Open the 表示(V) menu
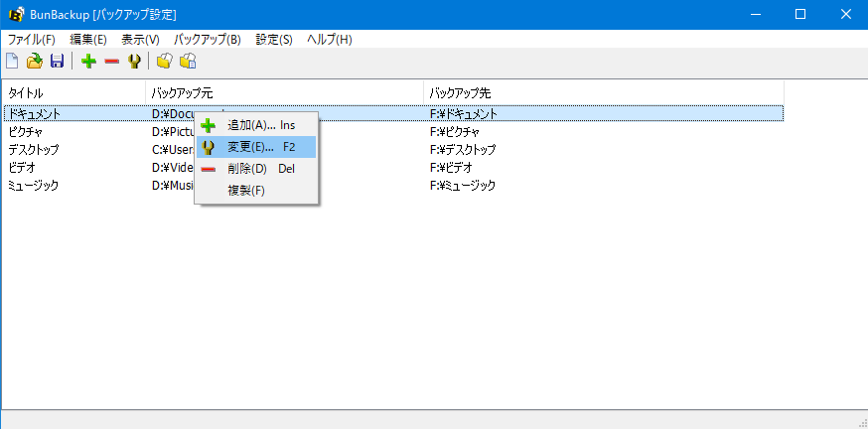Screen dimensions: 868x429 140,40
